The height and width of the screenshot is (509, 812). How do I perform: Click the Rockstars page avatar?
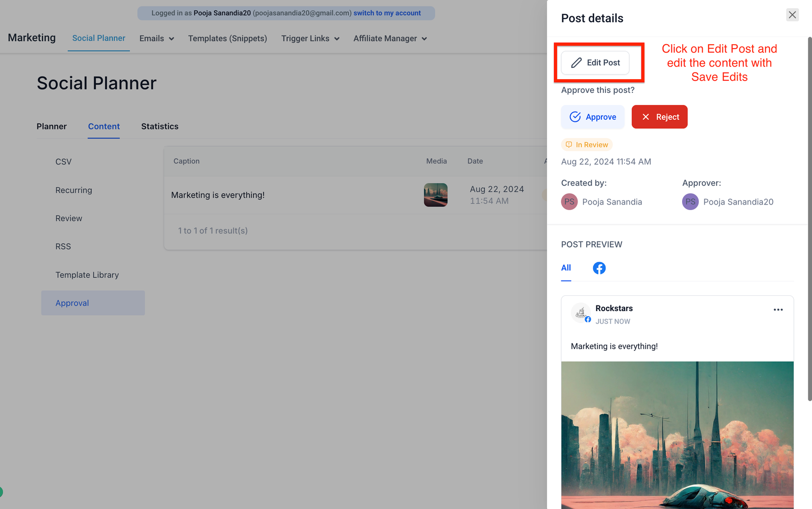581,313
